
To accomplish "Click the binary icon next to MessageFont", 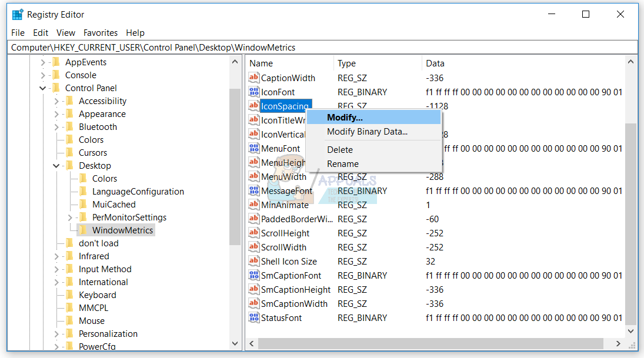I will coord(254,191).
